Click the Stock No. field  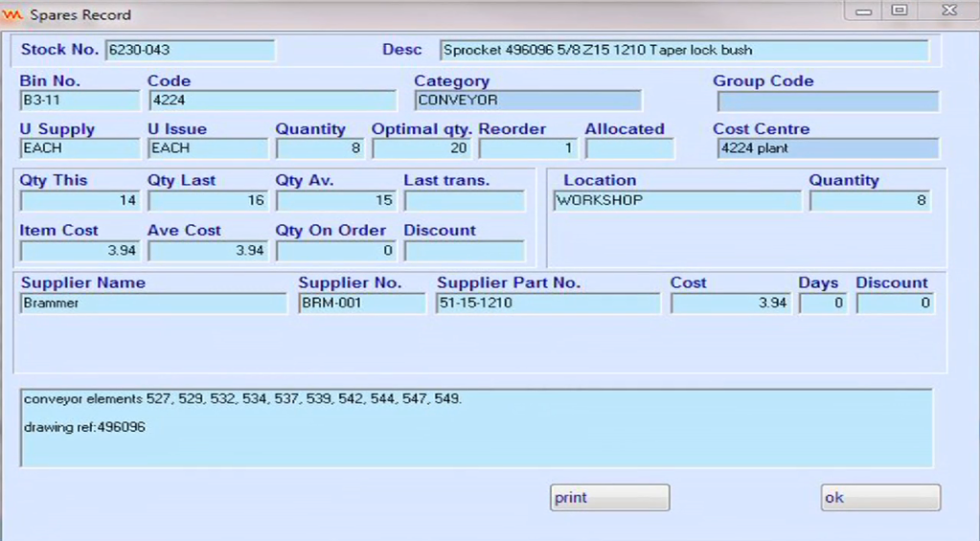[x=190, y=51]
